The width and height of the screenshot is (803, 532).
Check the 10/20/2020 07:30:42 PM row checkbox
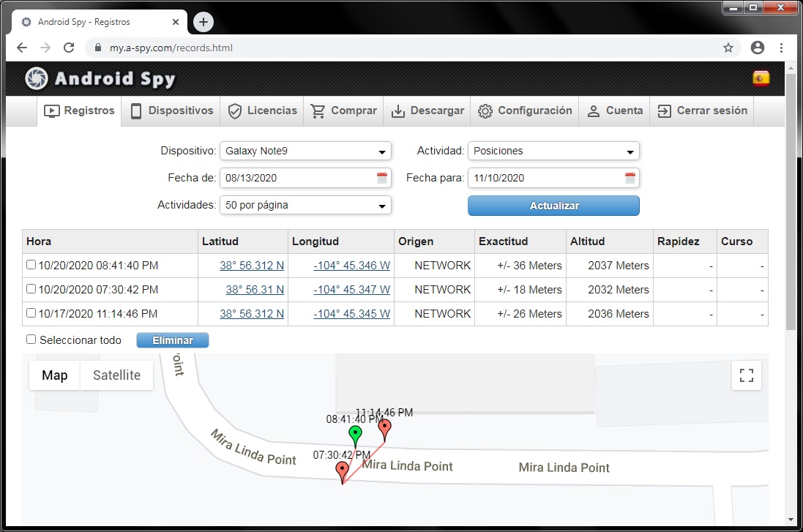tap(31, 289)
